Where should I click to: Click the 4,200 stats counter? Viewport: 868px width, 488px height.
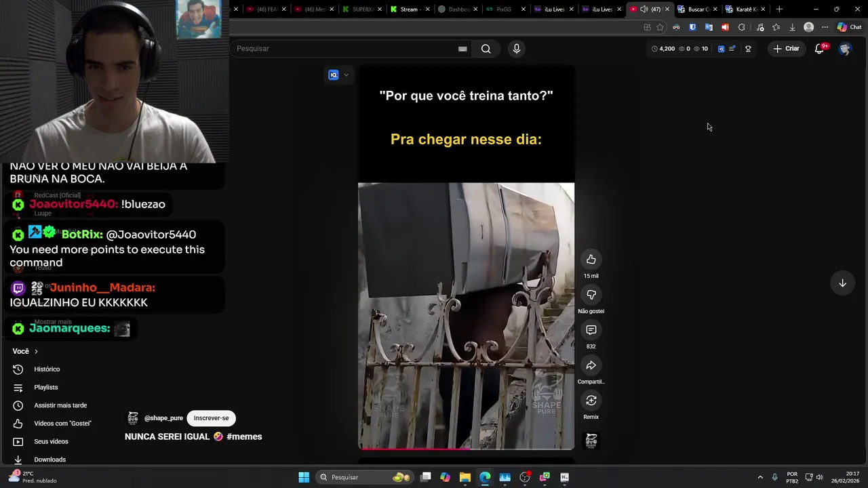click(663, 49)
